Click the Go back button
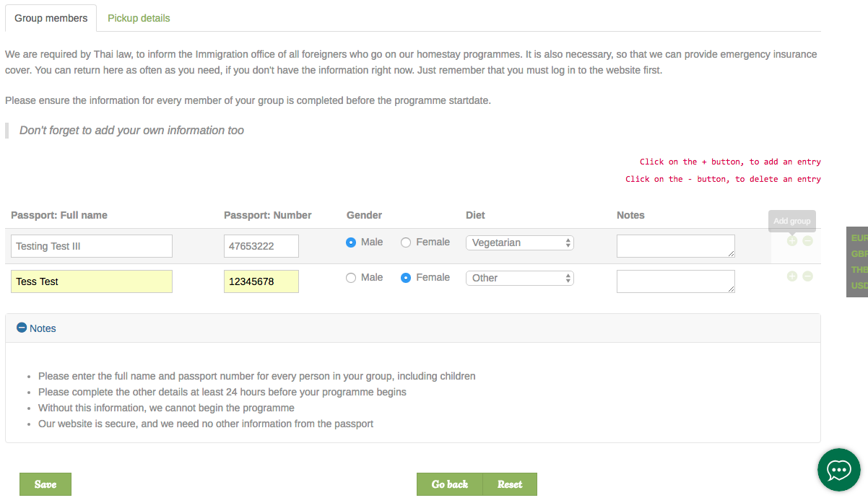 tap(449, 484)
